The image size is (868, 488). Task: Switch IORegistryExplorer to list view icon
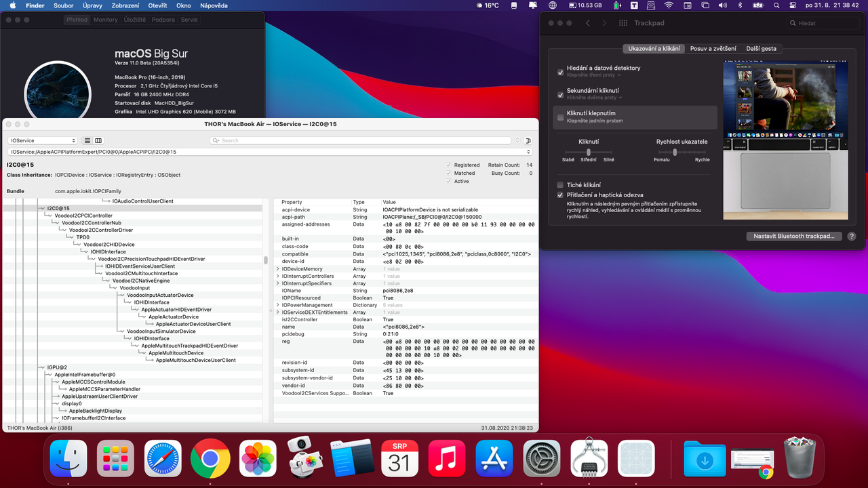(x=87, y=140)
